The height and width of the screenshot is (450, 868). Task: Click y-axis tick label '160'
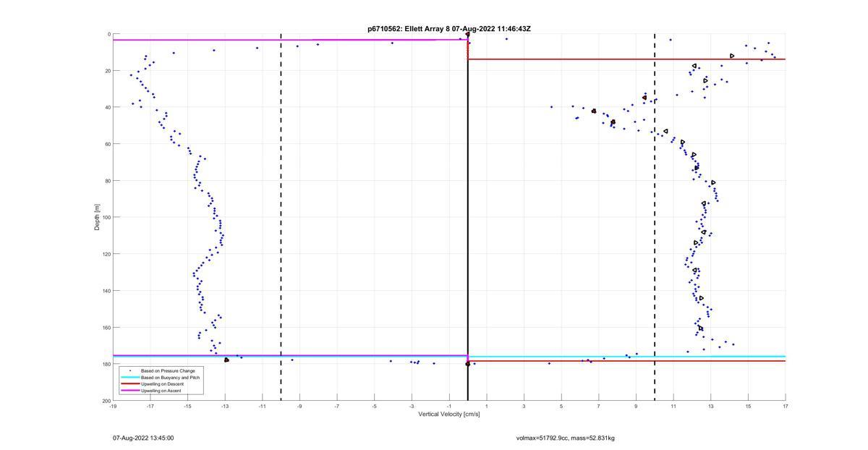[x=106, y=327]
